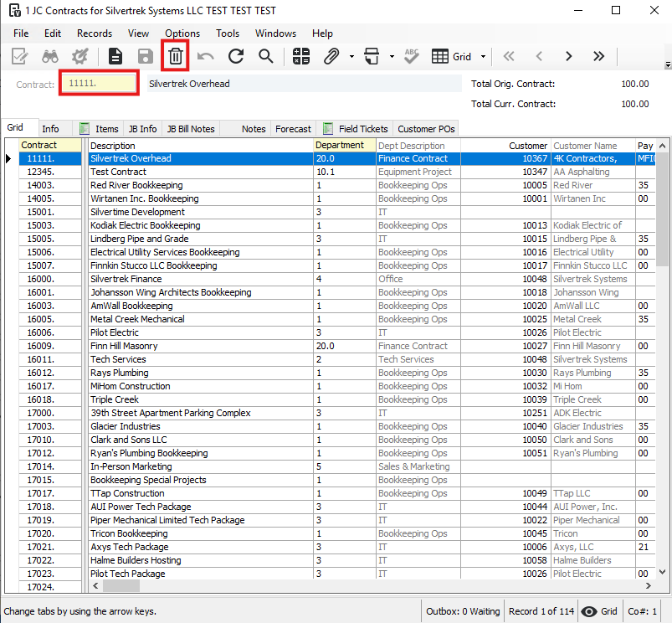Switch to the JB Bill Notes tab
This screenshot has height=623, width=672.
tap(191, 129)
